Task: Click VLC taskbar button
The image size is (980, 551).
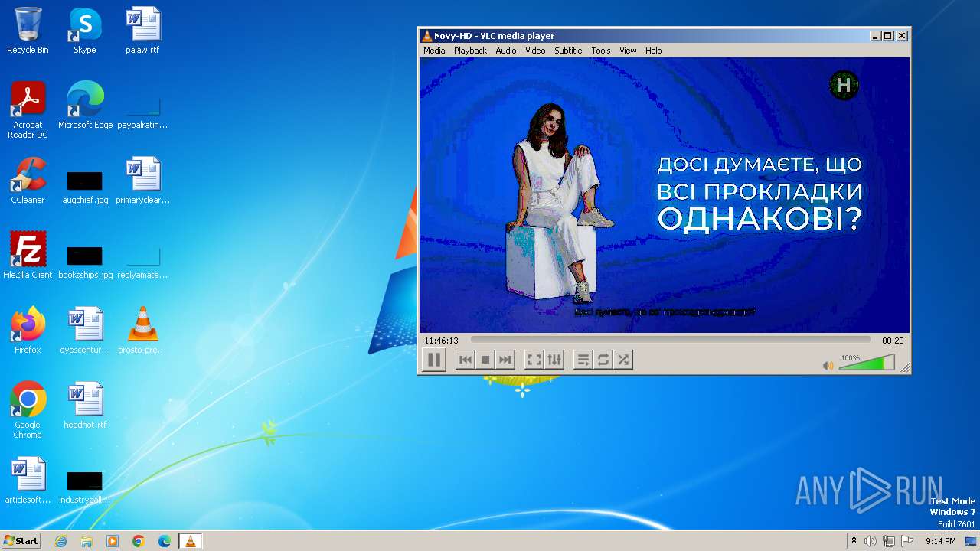Action: point(191,541)
